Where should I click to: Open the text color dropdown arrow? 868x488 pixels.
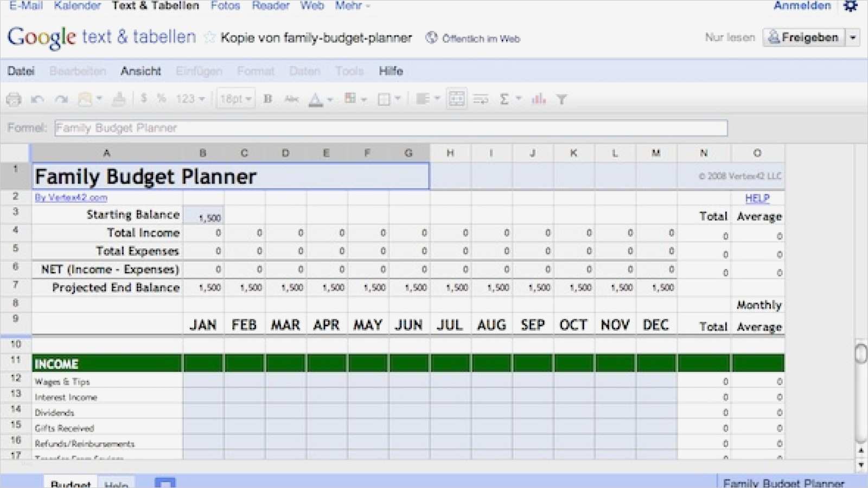[x=330, y=99]
